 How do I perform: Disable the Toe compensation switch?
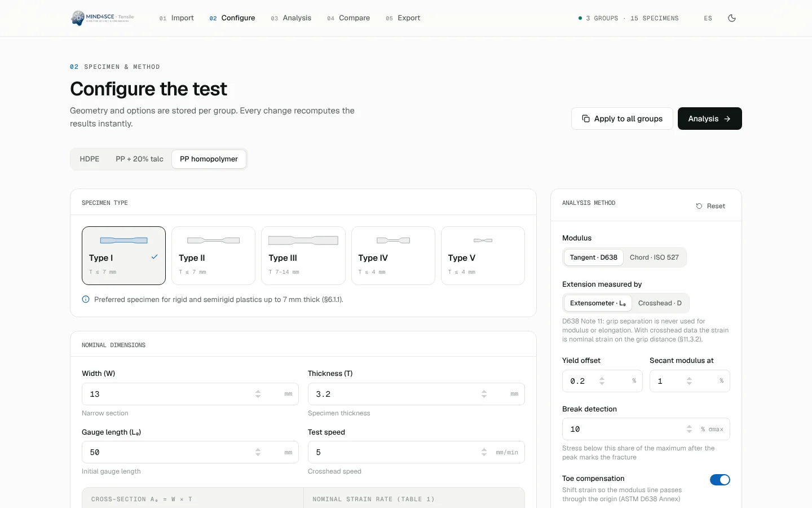coord(720,480)
